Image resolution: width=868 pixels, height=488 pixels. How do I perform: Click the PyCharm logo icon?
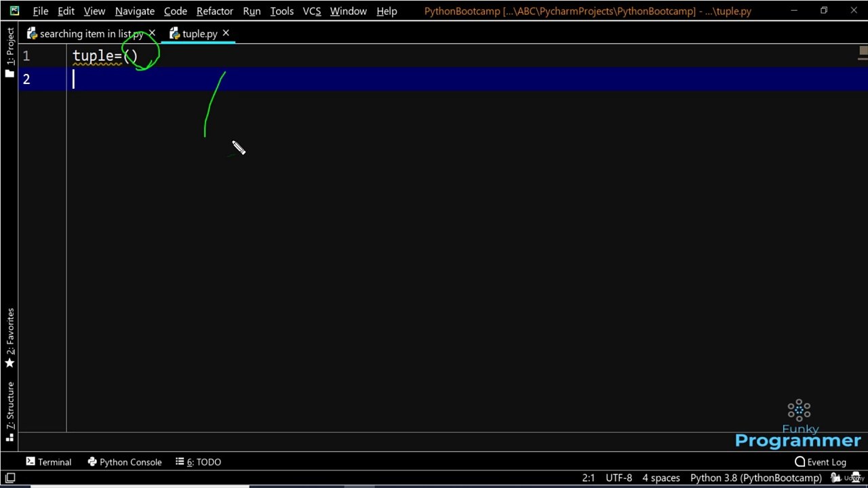point(14,11)
